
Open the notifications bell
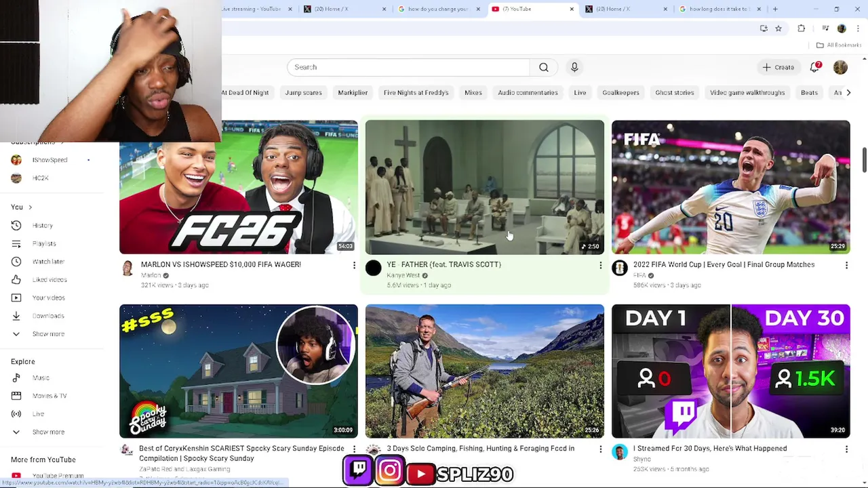click(x=815, y=67)
